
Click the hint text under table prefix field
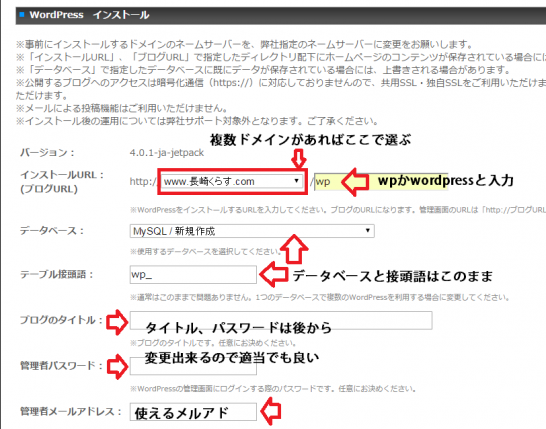coord(320,297)
